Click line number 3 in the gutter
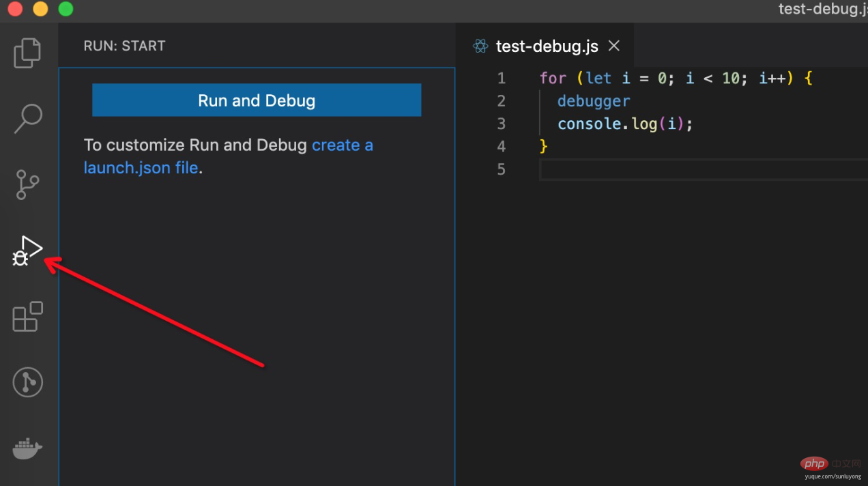Screen dimensions: 868x486 [502, 124]
